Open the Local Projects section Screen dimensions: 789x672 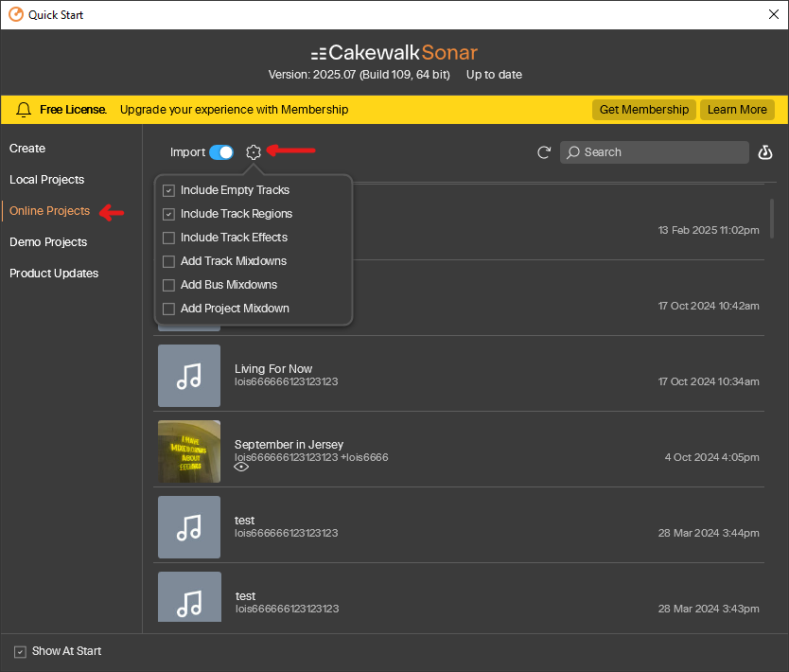[46, 180]
